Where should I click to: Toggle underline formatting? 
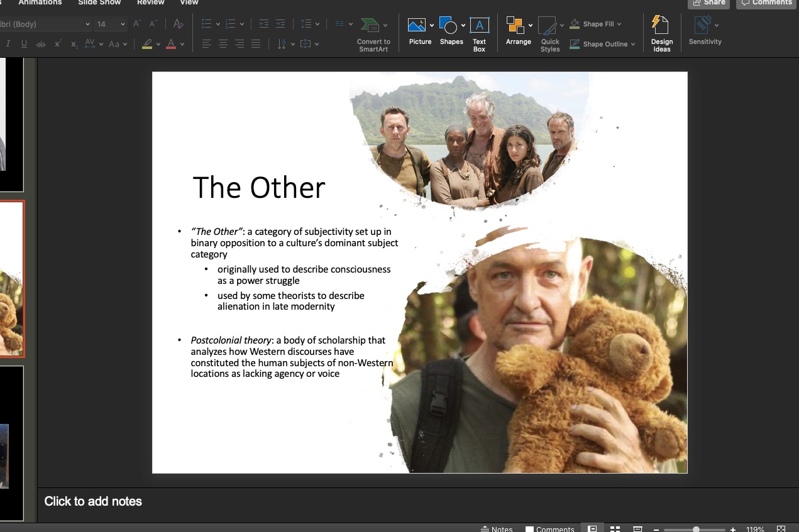(x=24, y=44)
